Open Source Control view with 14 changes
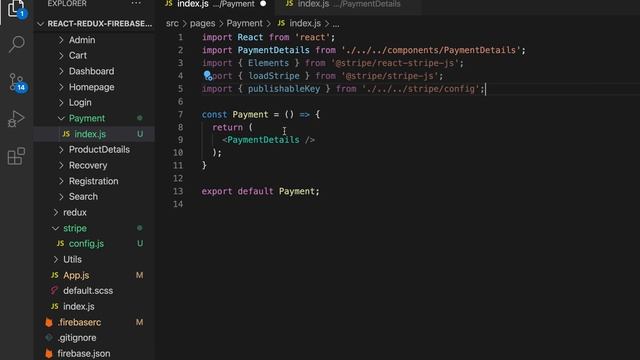The height and width of the screenshot is (360, 640). coord(17,82)
